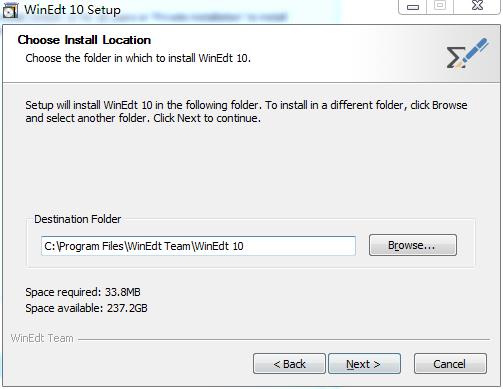Click into the Destination Folder path field
The image size is (503, 389).
[x=198, y=246]
